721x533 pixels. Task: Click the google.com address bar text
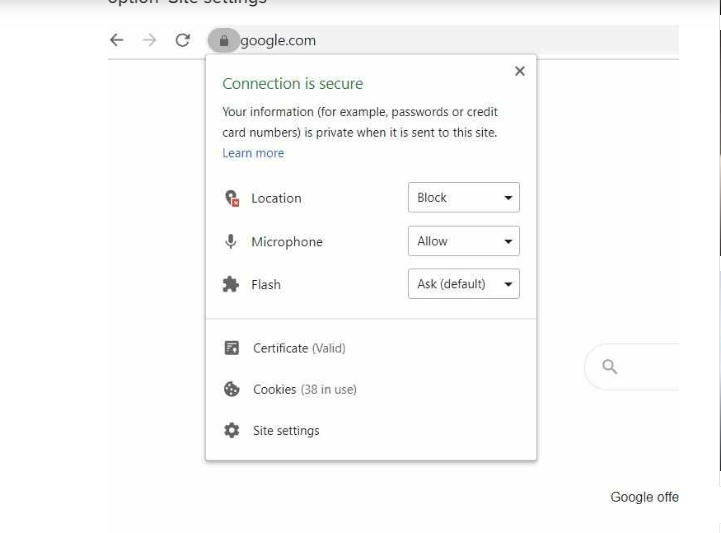click(278, 40)
